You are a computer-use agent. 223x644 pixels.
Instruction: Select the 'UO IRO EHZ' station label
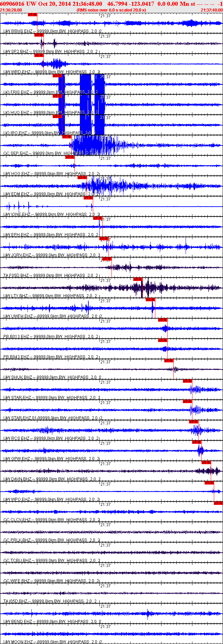point(15,133)
